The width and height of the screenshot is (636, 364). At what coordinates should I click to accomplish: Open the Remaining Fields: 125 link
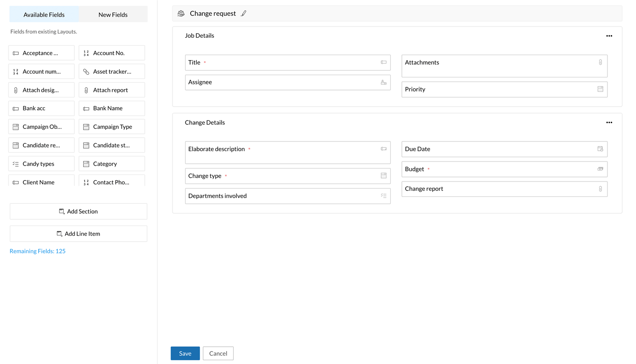pos(37,251)
